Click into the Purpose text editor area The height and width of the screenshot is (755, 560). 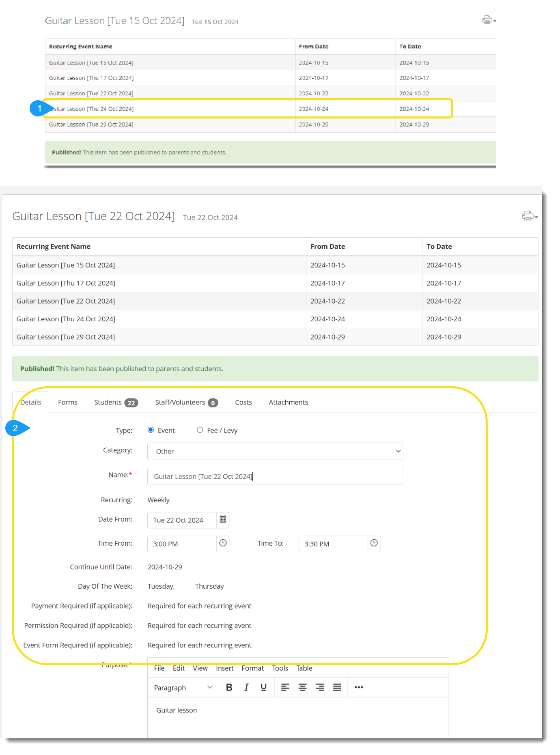tap(297, 717)
